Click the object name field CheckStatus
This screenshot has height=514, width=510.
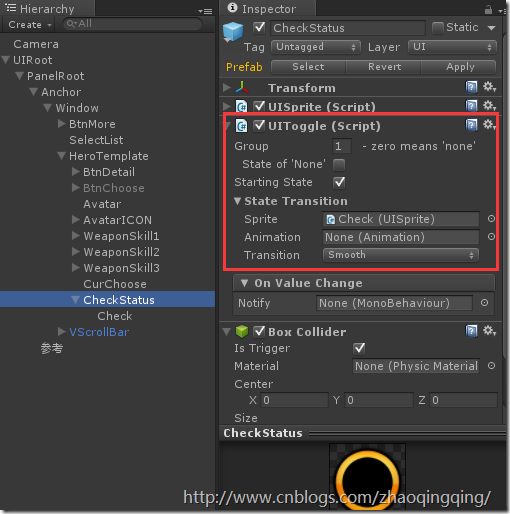[x=348, y=28]
